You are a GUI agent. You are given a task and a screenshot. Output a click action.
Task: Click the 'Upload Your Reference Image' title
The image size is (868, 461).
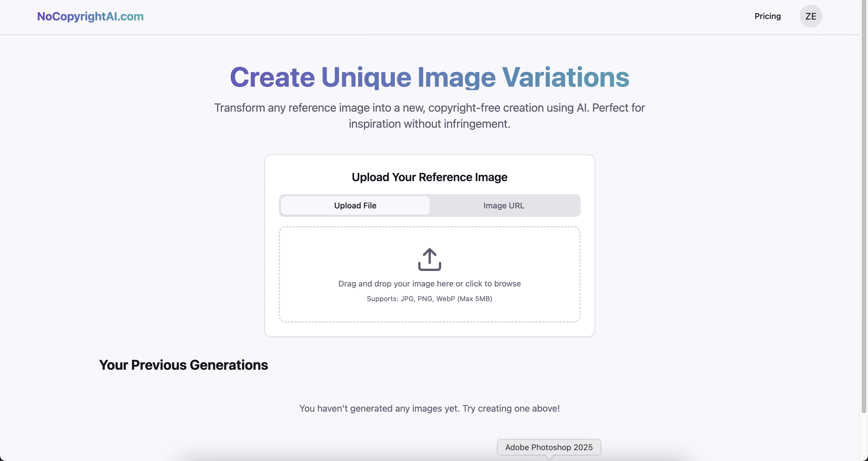pyautogui.click(x=429, y=177)
